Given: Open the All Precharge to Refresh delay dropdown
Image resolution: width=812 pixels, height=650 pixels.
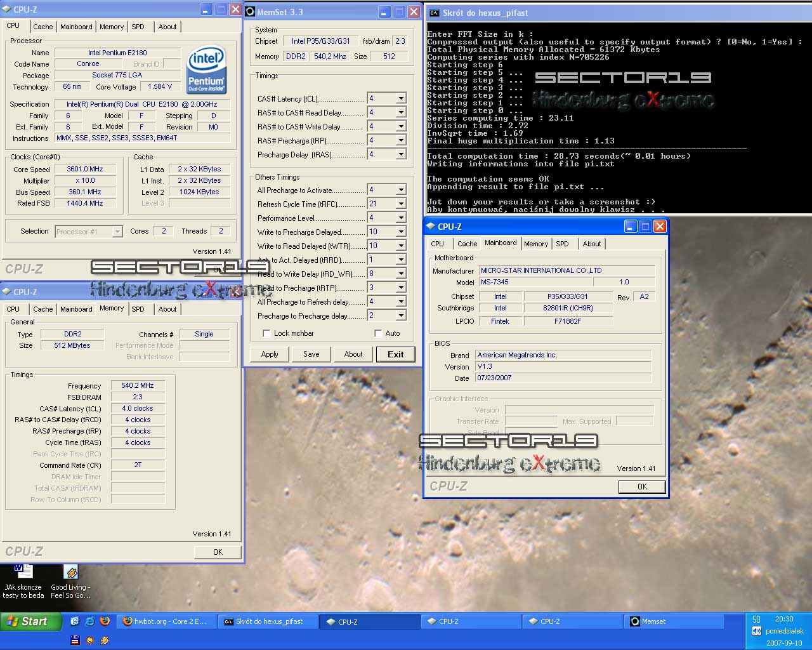Looking at the screenshot, I should click(401, 302).
